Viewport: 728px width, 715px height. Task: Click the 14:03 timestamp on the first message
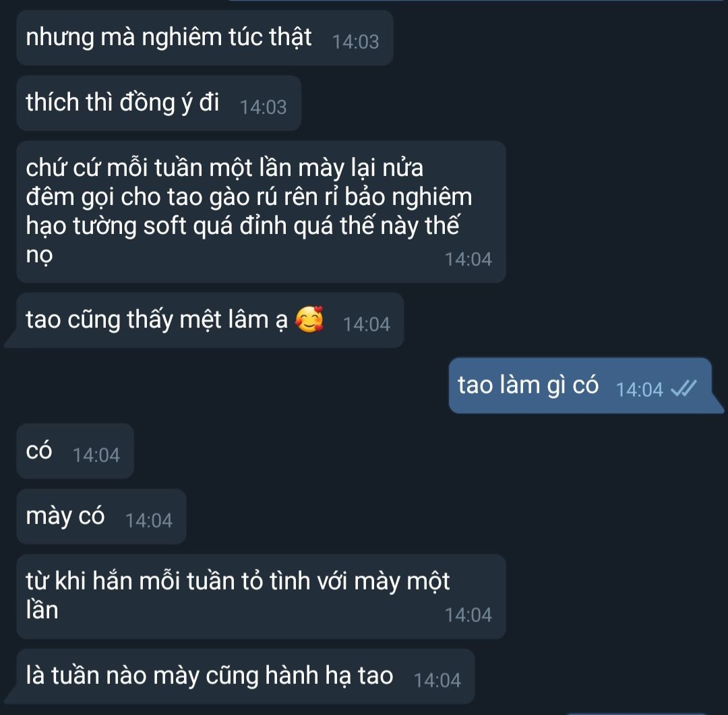point(356,42)
